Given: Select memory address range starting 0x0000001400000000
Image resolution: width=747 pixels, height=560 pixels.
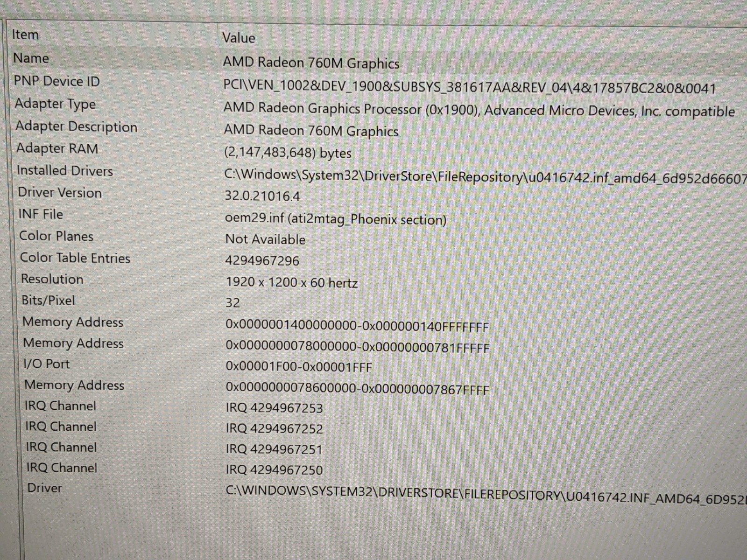Looking at the screenshot, I should pos(357,325).
